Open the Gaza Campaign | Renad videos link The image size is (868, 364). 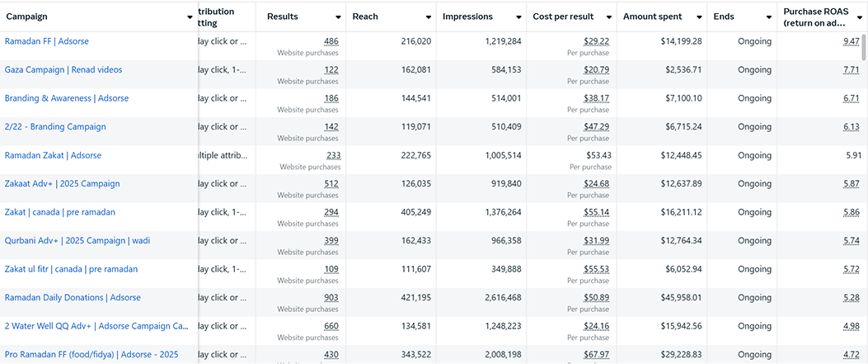(x=63, y=70)
